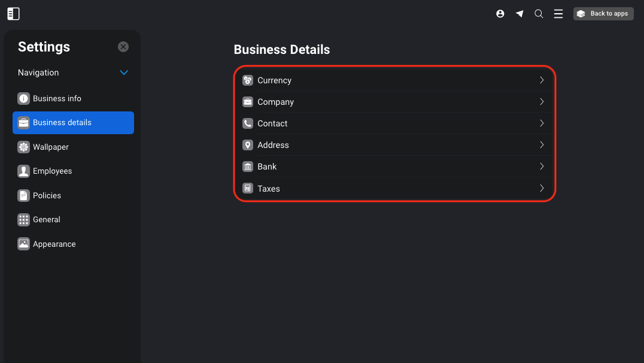Screen dimensions: 644x363
Task: Collapse the Navigation section chevron
Action: pyautogui.click(x=124, y=72)
